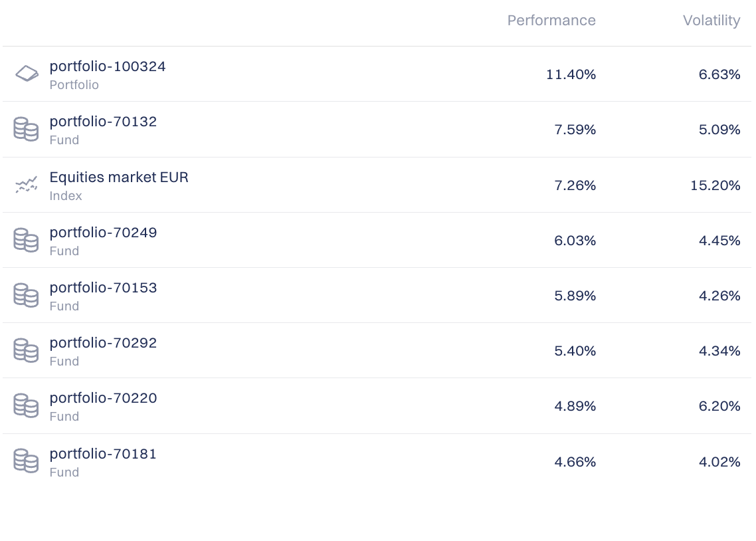Select the 11.40% performance value
Viewport: 756px width, 541px height.
click(x=571, y=74)
